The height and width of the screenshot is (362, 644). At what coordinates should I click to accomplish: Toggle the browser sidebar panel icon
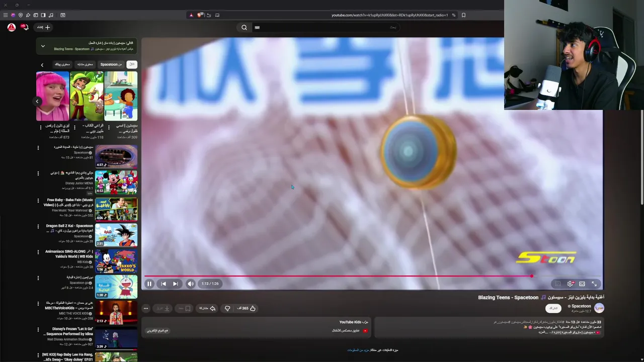click(x=43, y=15)
